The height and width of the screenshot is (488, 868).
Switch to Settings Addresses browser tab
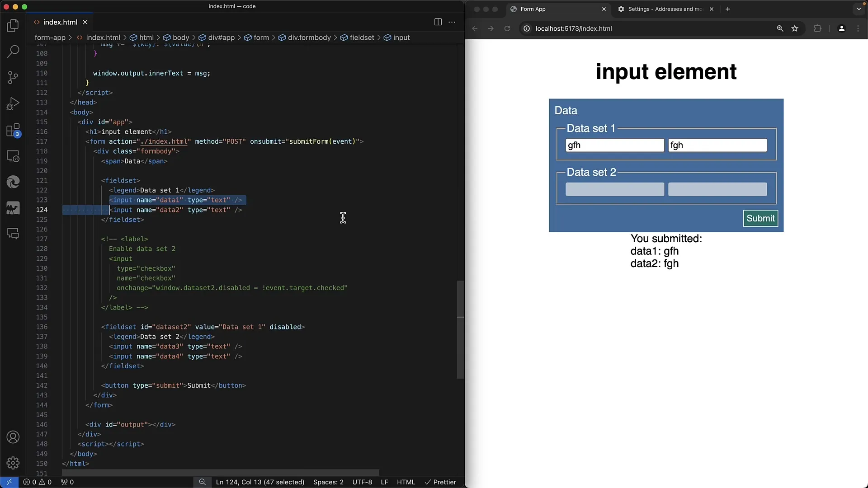[x=663, y=9]
